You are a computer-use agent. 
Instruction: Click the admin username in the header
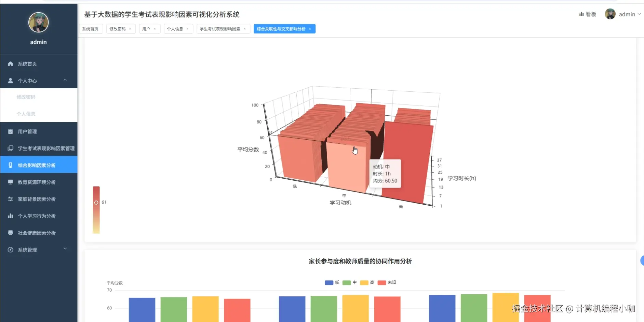click(x=627, y=14)
